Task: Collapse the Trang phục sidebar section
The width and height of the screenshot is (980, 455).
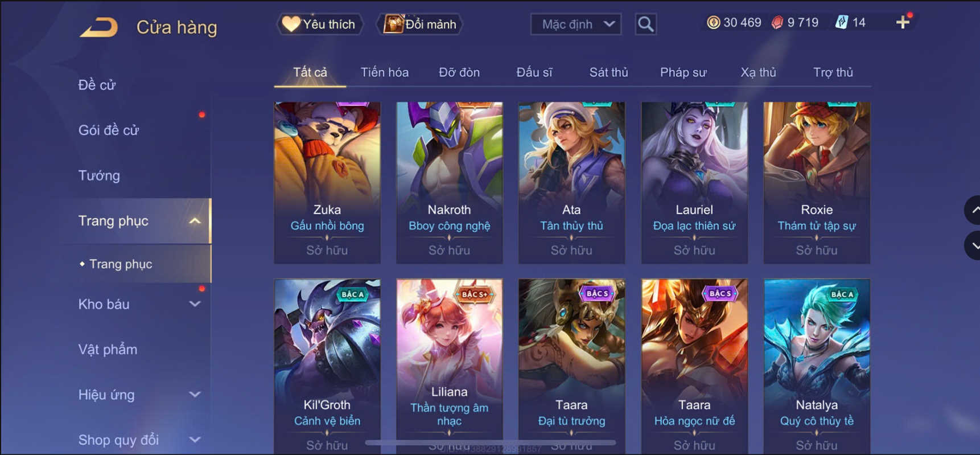Action: click(x=195, y=221)
